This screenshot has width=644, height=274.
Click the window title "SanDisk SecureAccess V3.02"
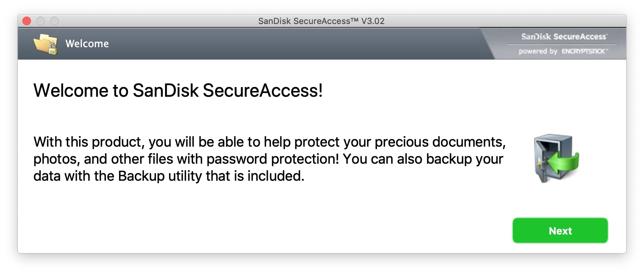click(x=321, y=21)
